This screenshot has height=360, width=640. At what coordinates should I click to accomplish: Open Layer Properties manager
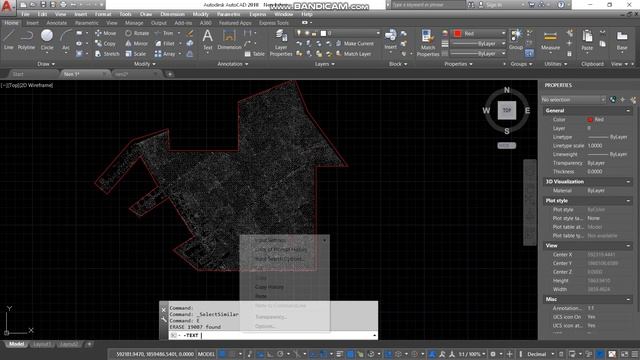[x=281, y=43]
